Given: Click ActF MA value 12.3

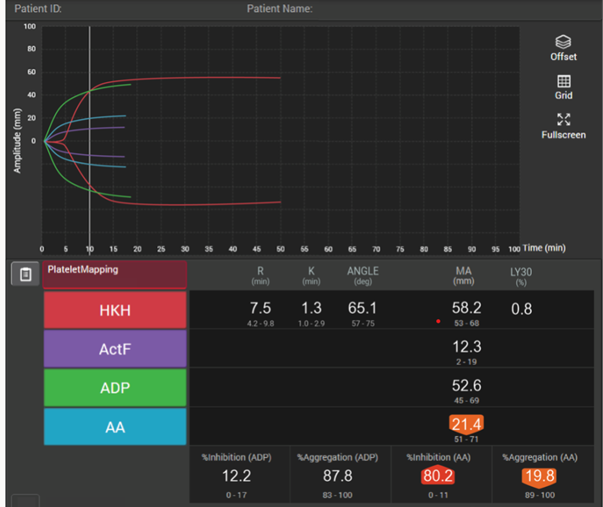Looking at the screenshot, I should coord(466,347).
